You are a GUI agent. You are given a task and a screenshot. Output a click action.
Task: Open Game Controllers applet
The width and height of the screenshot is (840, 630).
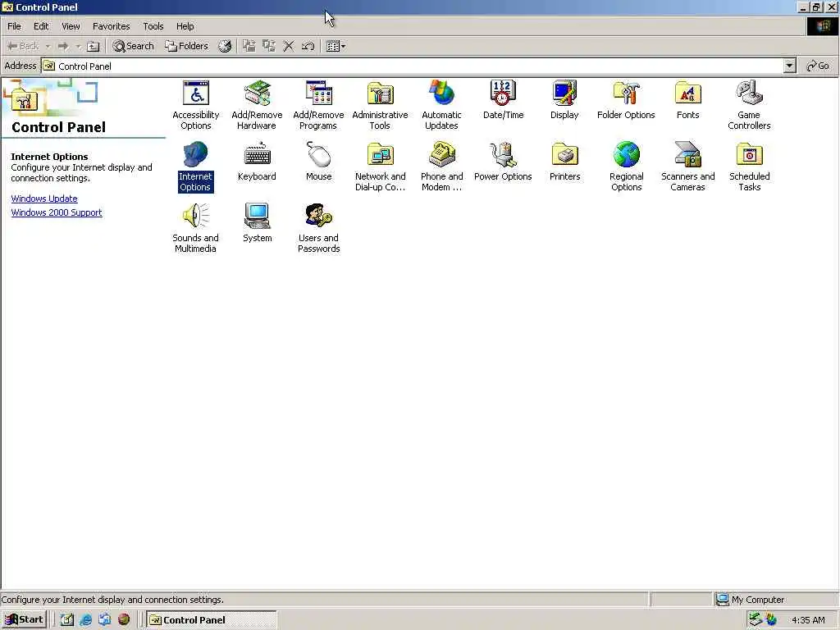pos(749,105)
